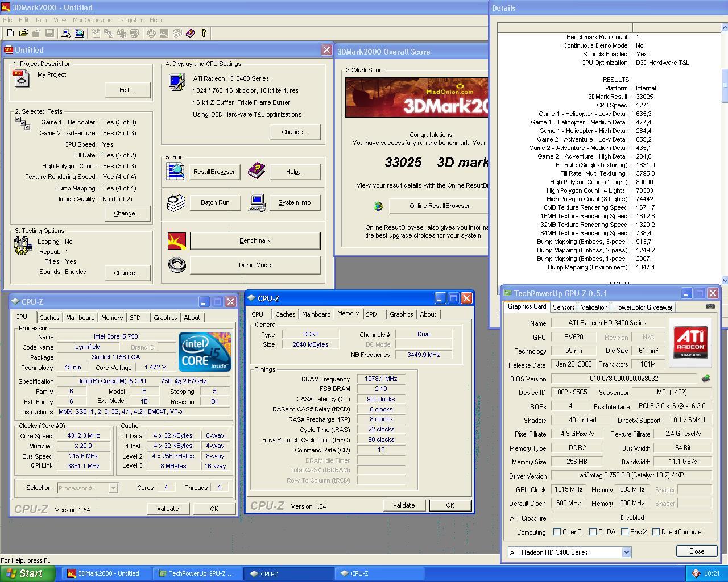Click the Batch Run button
Screen dimensions: 728x582
215,202
